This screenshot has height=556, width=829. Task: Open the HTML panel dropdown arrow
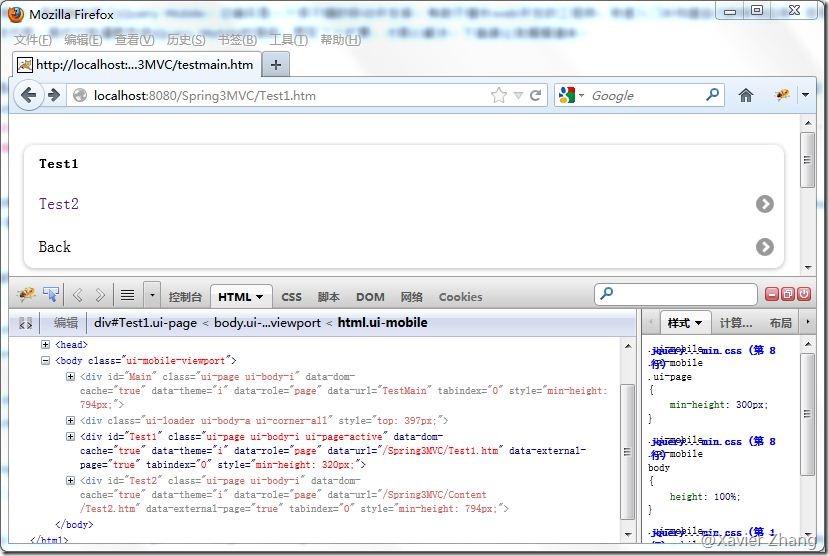tap(260, 297)
